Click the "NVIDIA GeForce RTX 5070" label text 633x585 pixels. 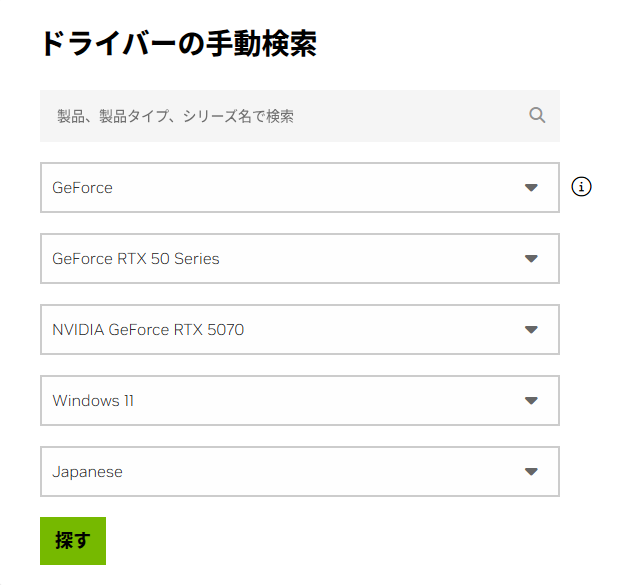(148, 330)
